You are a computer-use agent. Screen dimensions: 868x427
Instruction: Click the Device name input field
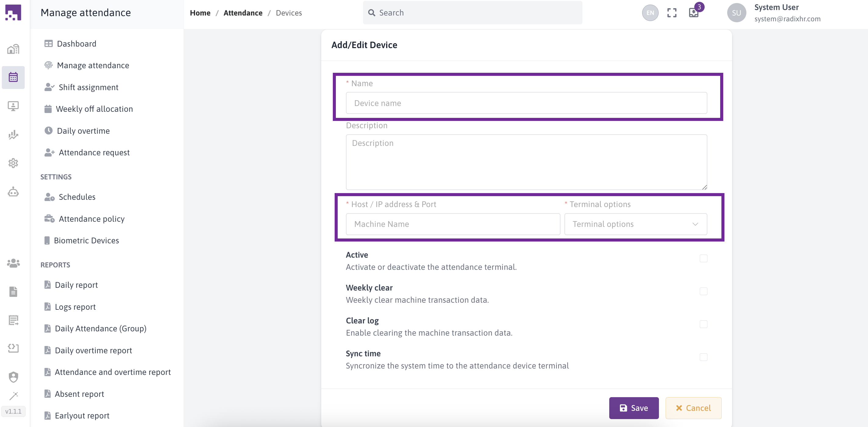(526, 103)
